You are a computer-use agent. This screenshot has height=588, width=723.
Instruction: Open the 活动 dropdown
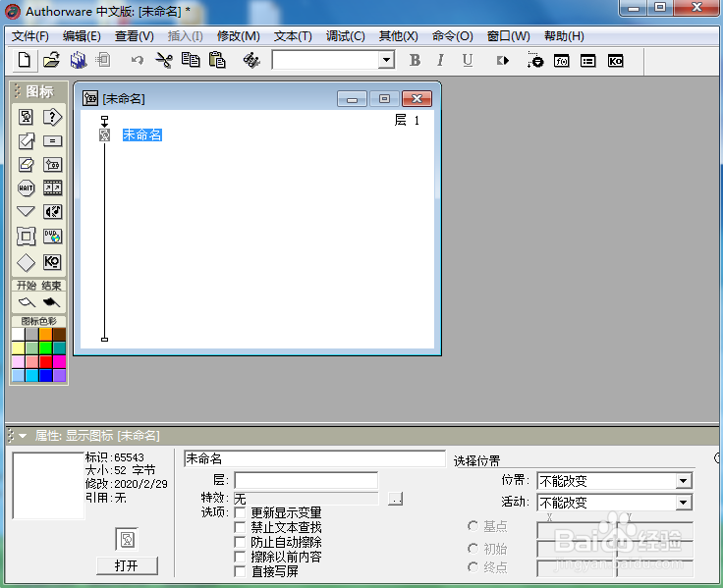684,503
